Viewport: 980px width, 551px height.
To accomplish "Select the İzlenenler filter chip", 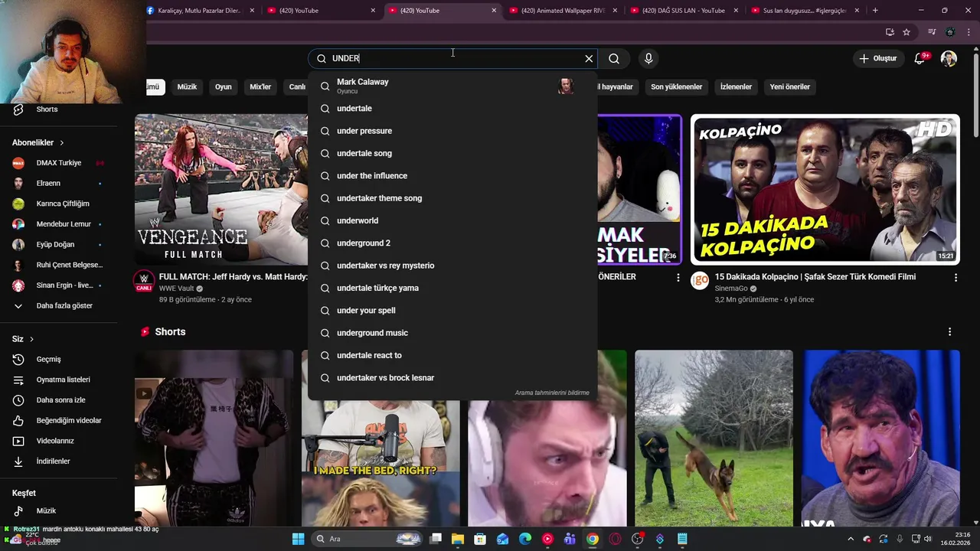I will point(736,86).
